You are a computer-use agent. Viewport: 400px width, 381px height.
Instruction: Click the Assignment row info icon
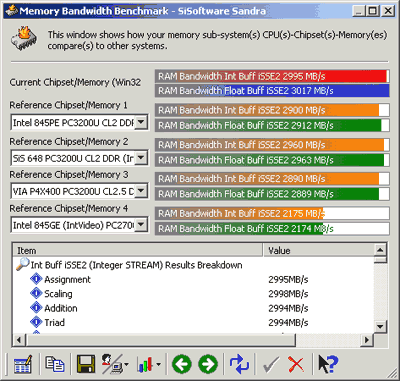tap(36, 279)
